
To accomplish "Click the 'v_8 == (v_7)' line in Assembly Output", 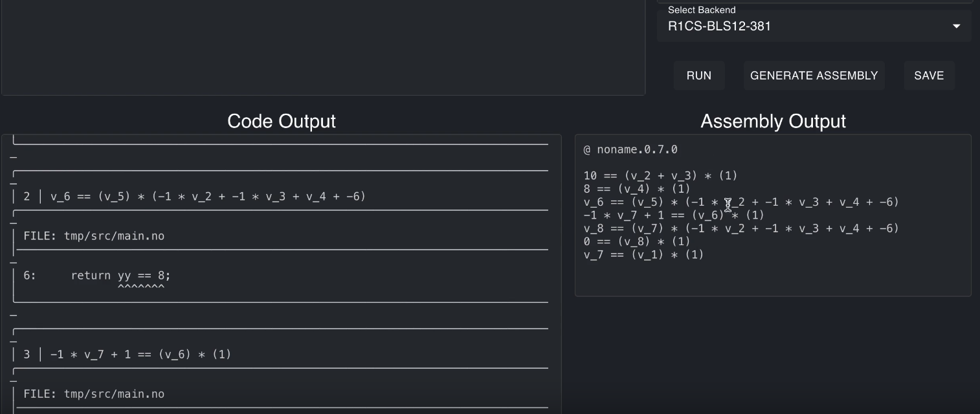I will coord(741,228).
